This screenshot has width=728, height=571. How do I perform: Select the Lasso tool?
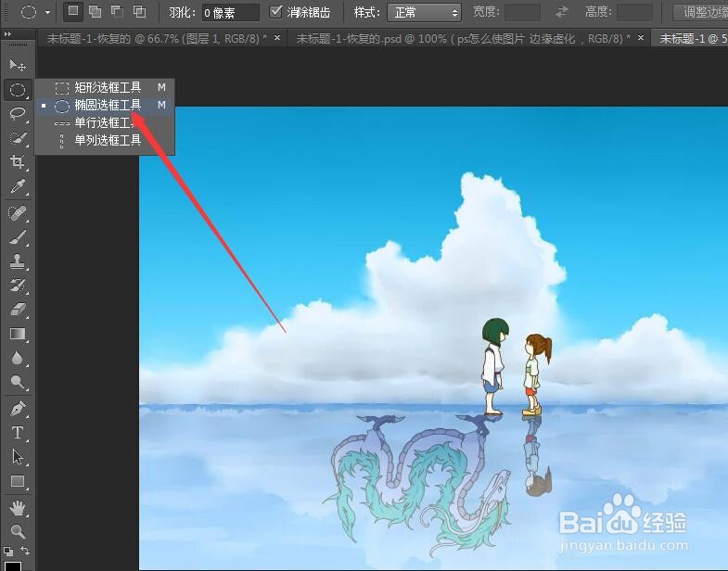[18, 114]
